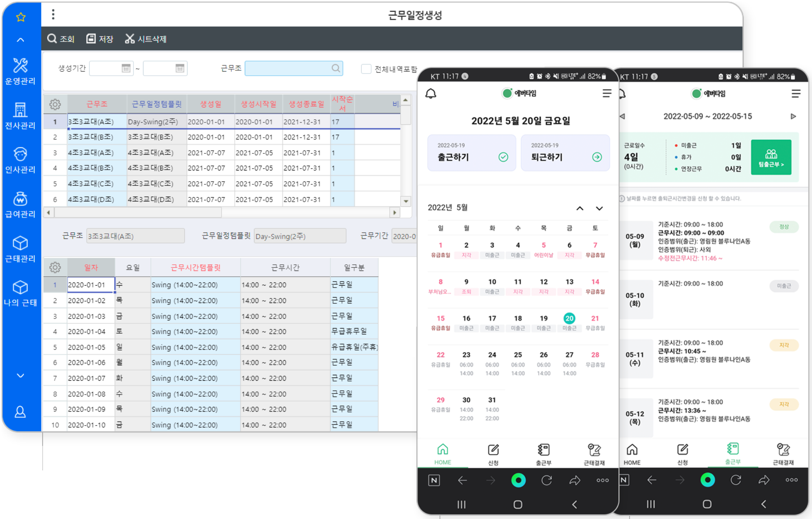Tap Android home button in left phone
The image size is (812, 519).
[518, 504]
